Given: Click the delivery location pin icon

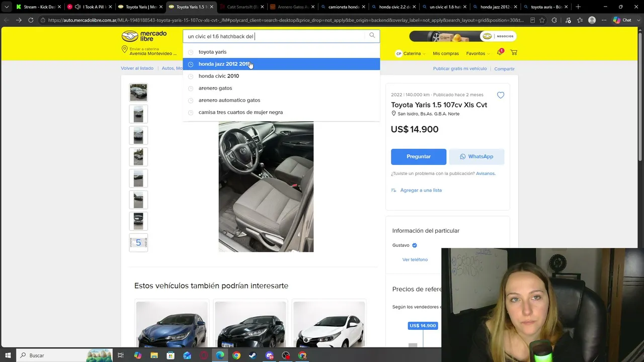Looking at the screenshot, I should tap(124, 49).
